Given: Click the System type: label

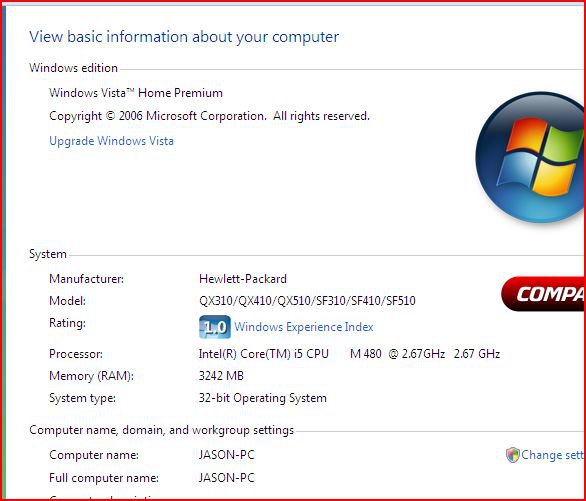Looking at the screenshot, I should [x=82, y=398].
